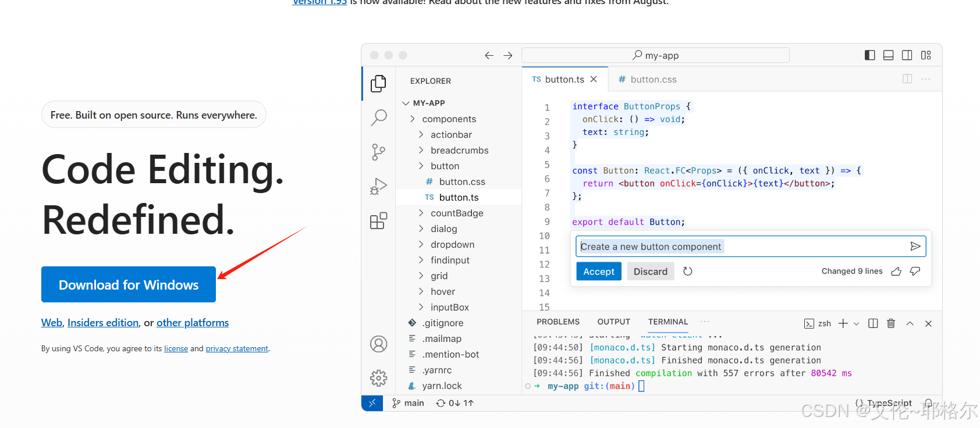Close the button.ts tab
This screenshot has height=428, width=980.
coord(594,79)
